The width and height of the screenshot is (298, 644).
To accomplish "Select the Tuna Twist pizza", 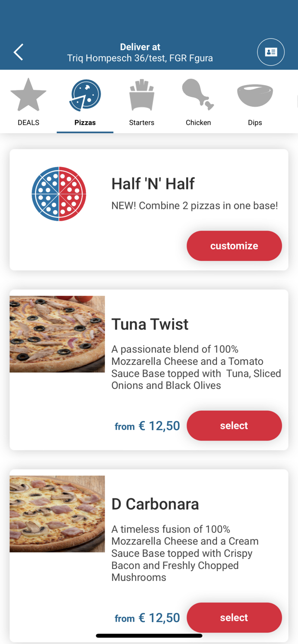I will pyautogui.click(x=234, y=425).
